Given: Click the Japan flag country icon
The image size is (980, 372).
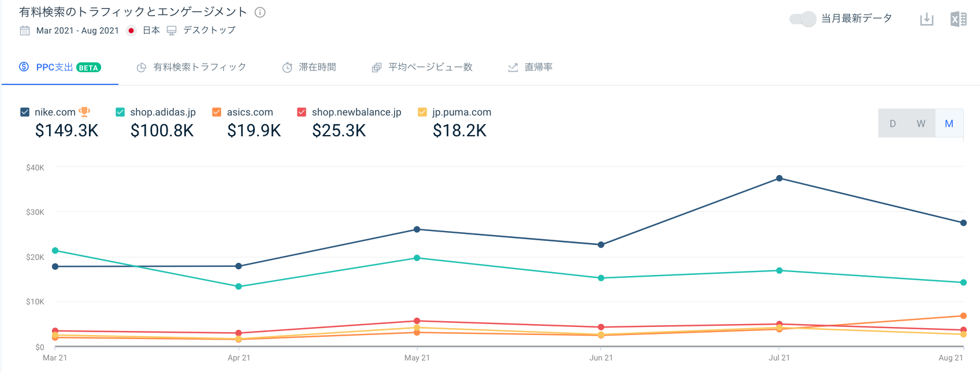Looking at the screenshot, I should pyautogui.click(x=132, y=31).
